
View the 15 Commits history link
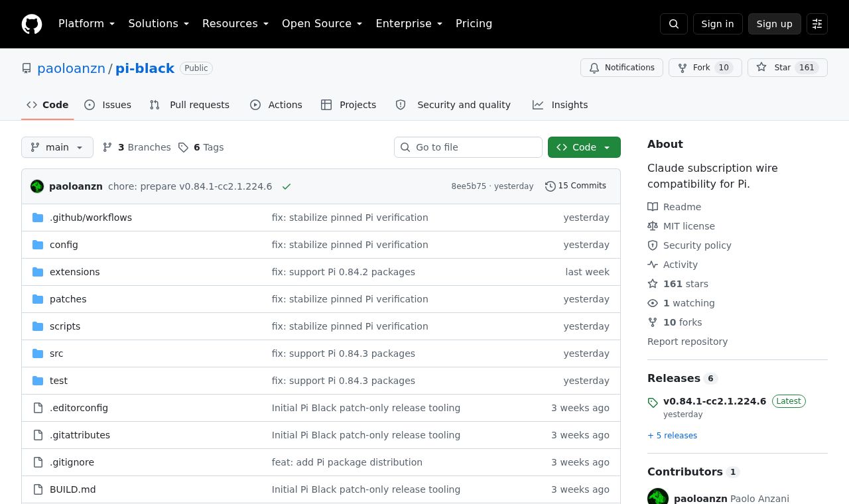point(576,186)
